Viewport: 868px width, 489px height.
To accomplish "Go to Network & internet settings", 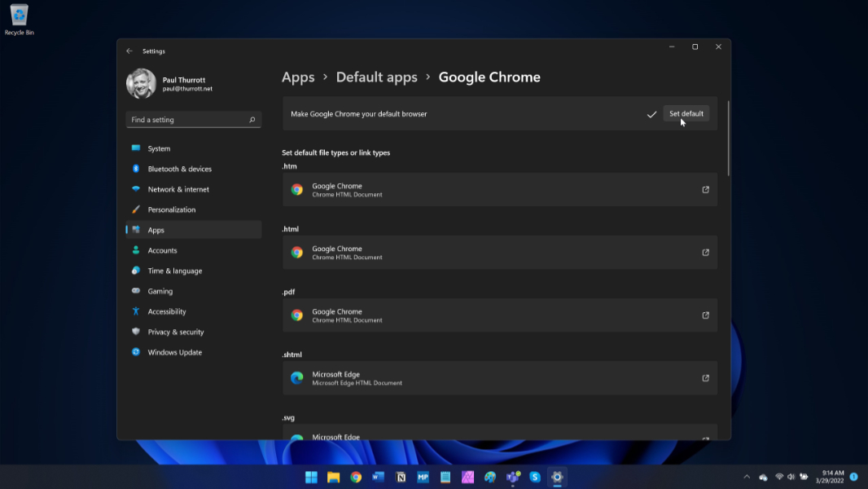I will pos(178,189).
